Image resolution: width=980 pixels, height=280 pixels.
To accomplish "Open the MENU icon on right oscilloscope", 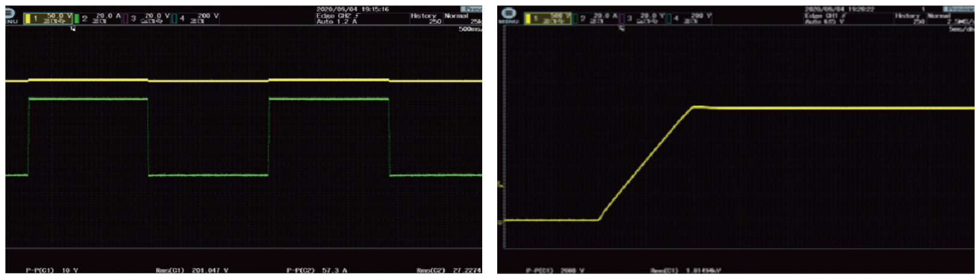I will 508,16.
